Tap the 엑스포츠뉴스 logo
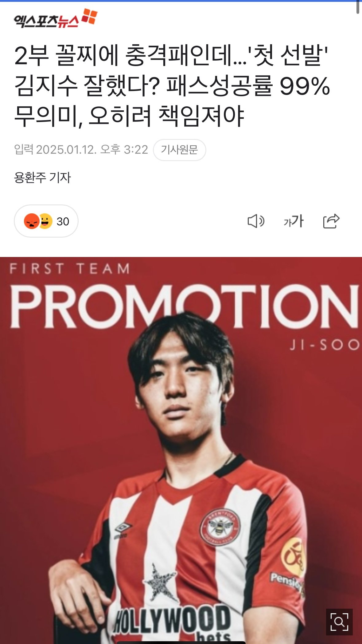This screenshot has height=644, width=362. pos(56,19)
